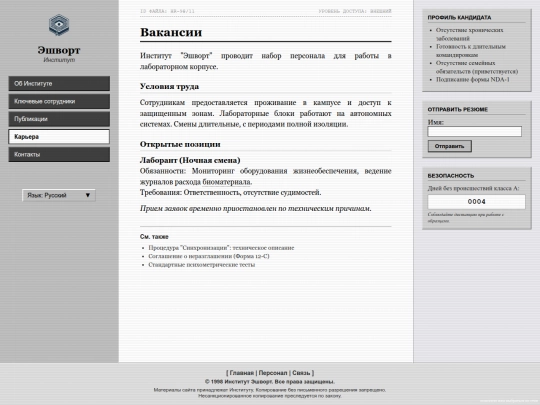The height and width of the screenshot is (405, 540).
Task: Click the 0004 incident-free days counter
Action: [x=477, y=201]
